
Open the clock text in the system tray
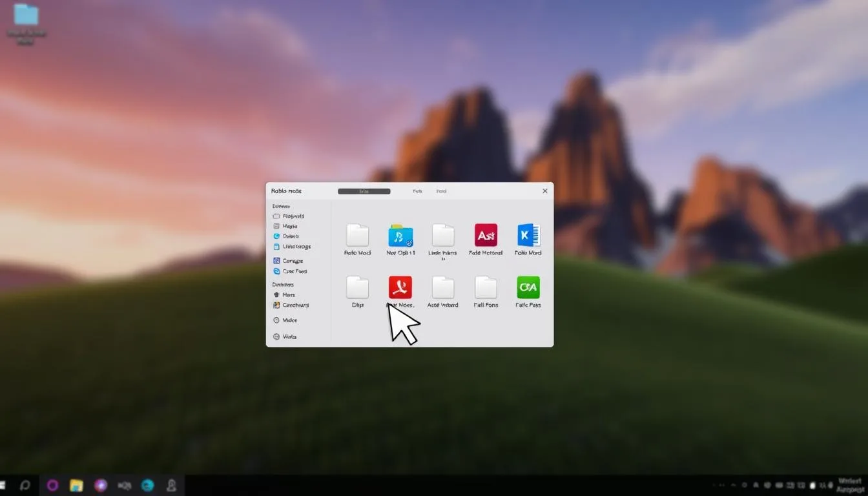point(851,485)
